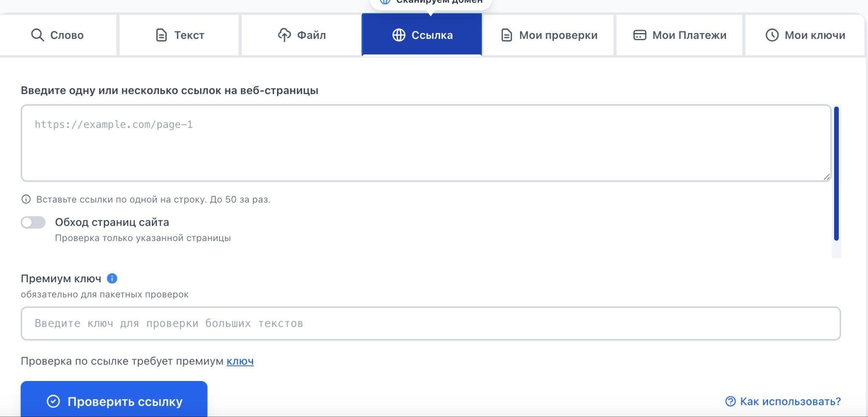Switch to the Мои проверки tab
This screenshot has height=417, width=868.
pos(549,35)
